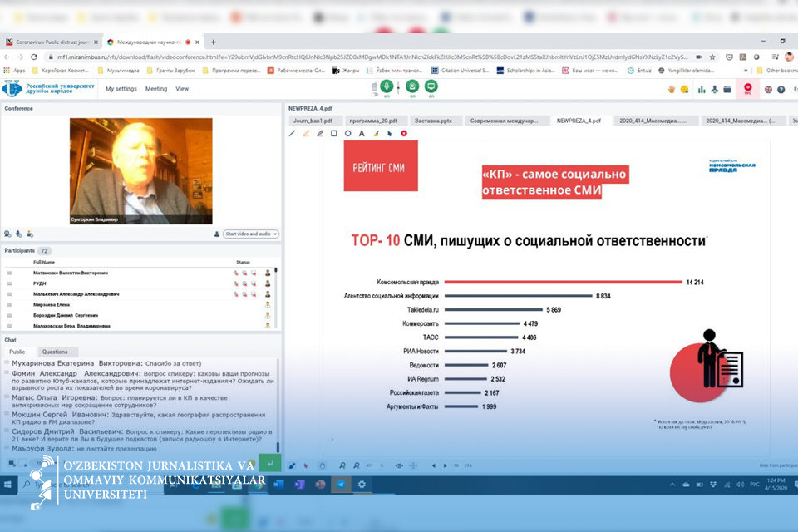798x532 pixels.
Task: Select the clear annotations brush tool
Action: [376, 133]
